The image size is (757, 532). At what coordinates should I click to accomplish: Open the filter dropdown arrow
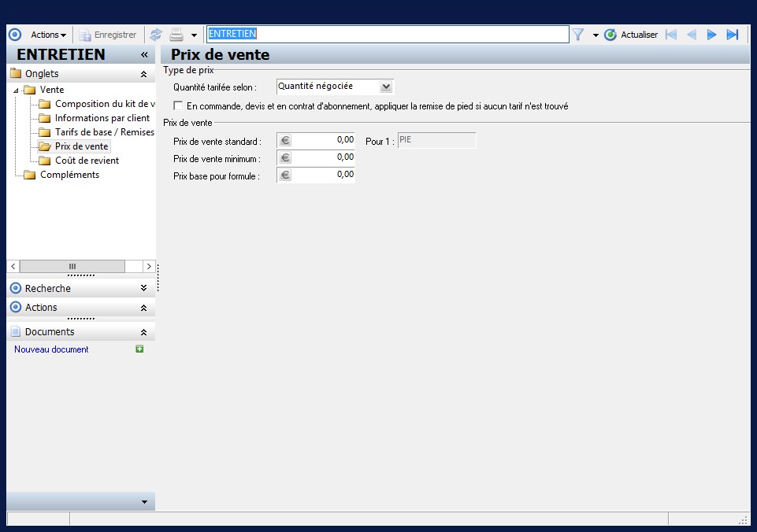click(596, 35)
